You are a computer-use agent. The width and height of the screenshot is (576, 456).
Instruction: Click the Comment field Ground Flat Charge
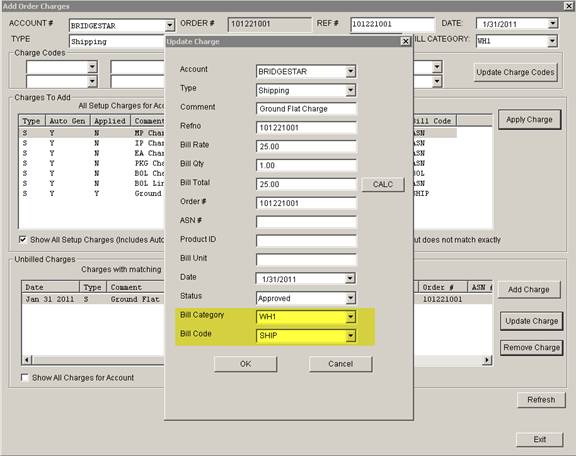[x=306, y=109]
